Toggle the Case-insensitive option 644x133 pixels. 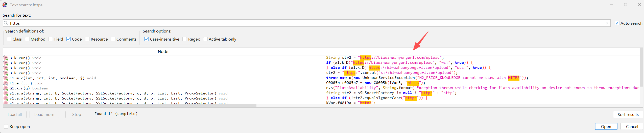[x=147, y=39]
